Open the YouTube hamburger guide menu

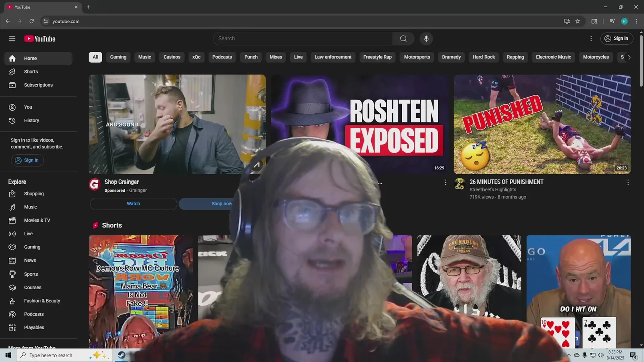click(12, 39)
